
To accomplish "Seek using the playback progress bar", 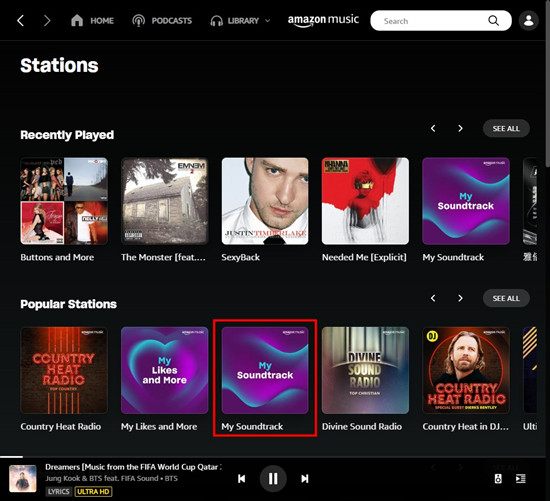I will coord(273,457).
